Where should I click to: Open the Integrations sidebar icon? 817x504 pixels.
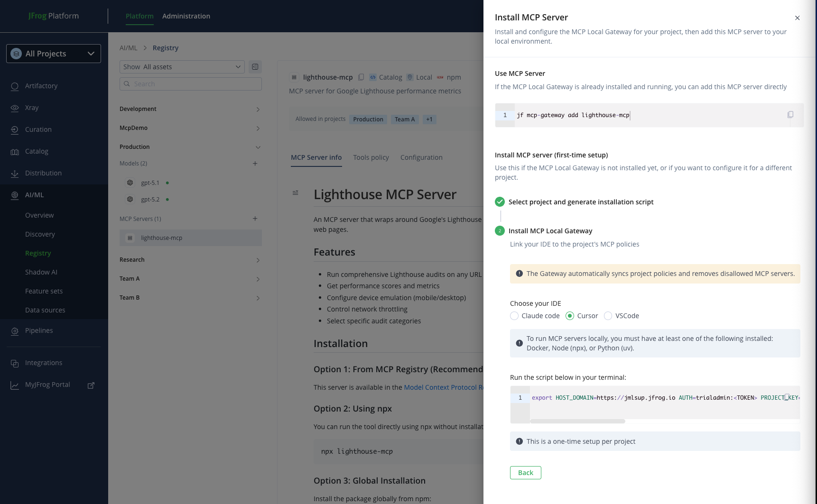pos(15,363)
